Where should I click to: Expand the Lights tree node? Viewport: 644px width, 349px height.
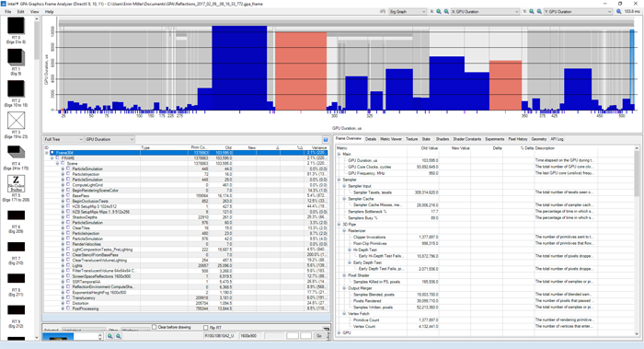[x=63, y=265]
